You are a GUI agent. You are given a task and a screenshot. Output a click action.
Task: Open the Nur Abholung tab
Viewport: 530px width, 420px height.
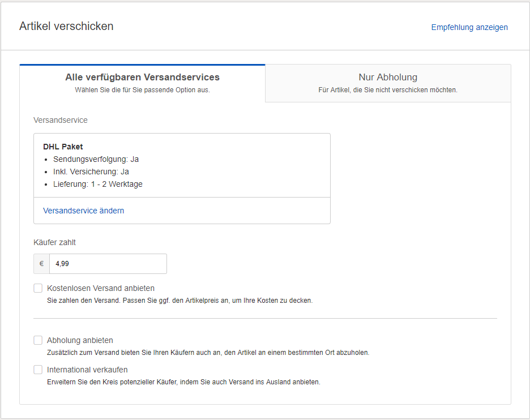click(388, 78)
